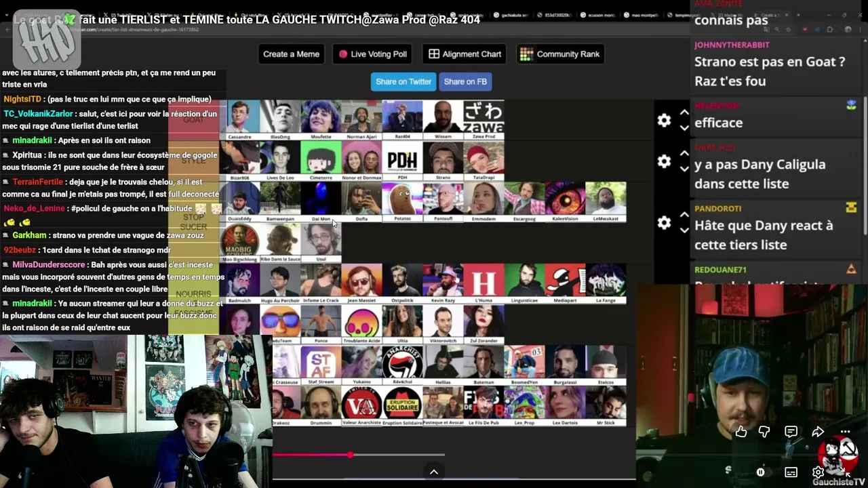868x488 pixels.
Task: Pick the Ponce photo tile
Action: coord(321,323)
